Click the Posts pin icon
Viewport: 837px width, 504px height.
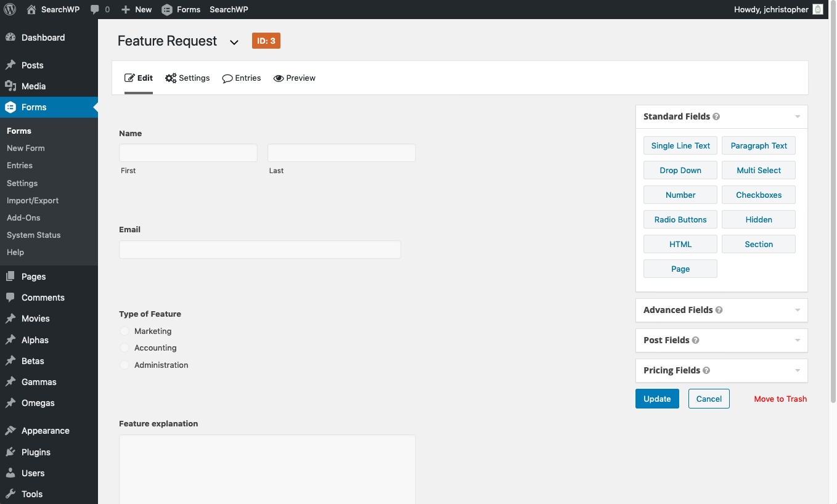pyautogui.click(x=10, y=65)
